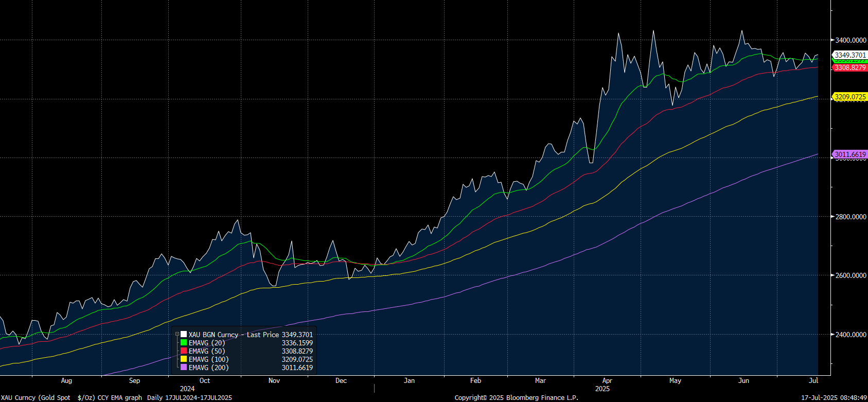This screenshot has width=868, height=402.
Task: Click the yellow 3209.0725 axis price tag
Action: point(850,97)
